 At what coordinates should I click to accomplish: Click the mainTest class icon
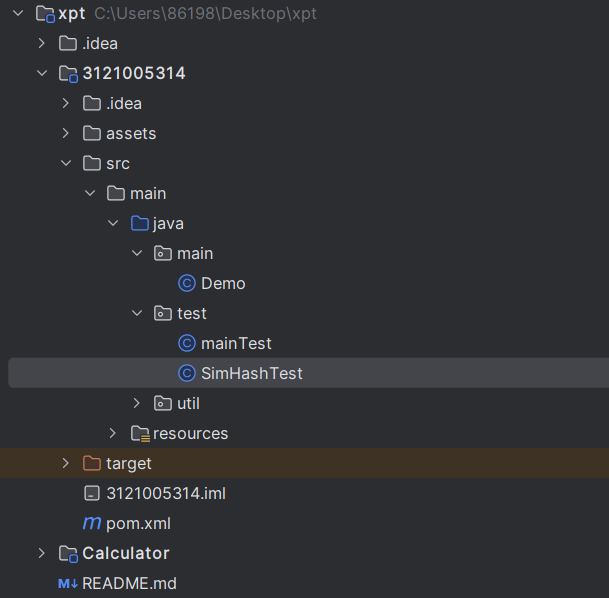click(x=187, y=343)
